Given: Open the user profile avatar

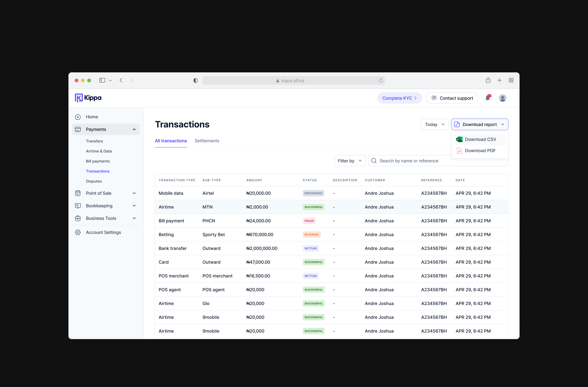Looking at the screenshot, I should click(502, 98).
